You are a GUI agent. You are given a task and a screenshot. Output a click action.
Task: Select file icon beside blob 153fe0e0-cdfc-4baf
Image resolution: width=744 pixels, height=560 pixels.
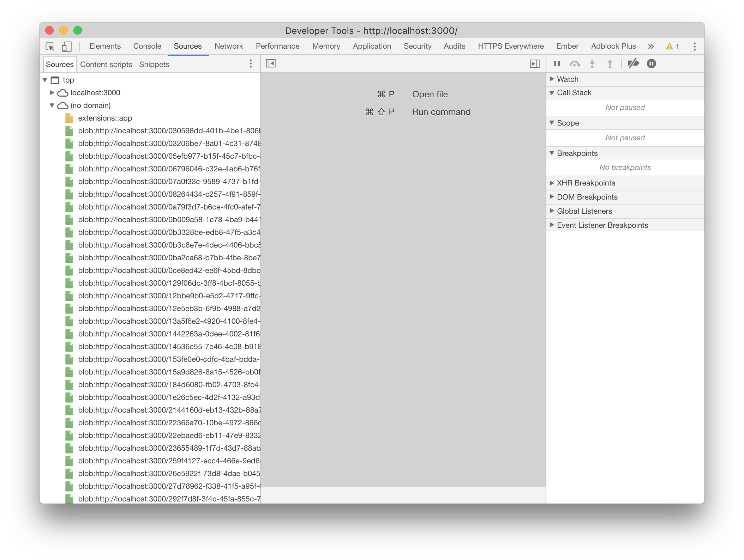pyautogui.click(x=69, y=359)
